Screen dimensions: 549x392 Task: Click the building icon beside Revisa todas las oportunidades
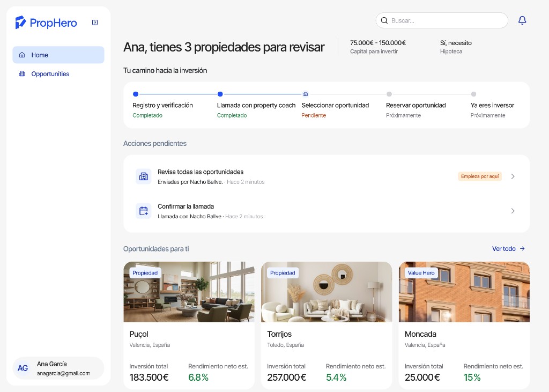coord(144,176)
